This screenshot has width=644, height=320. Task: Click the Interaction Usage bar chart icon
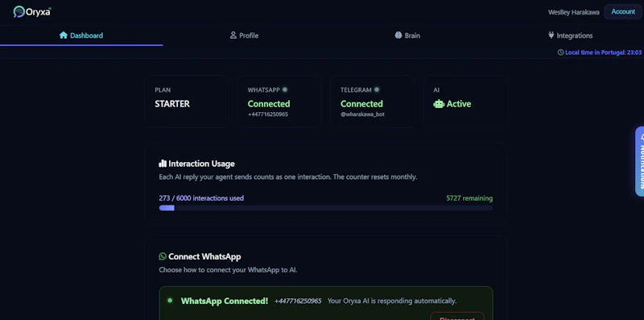(163, 164)
